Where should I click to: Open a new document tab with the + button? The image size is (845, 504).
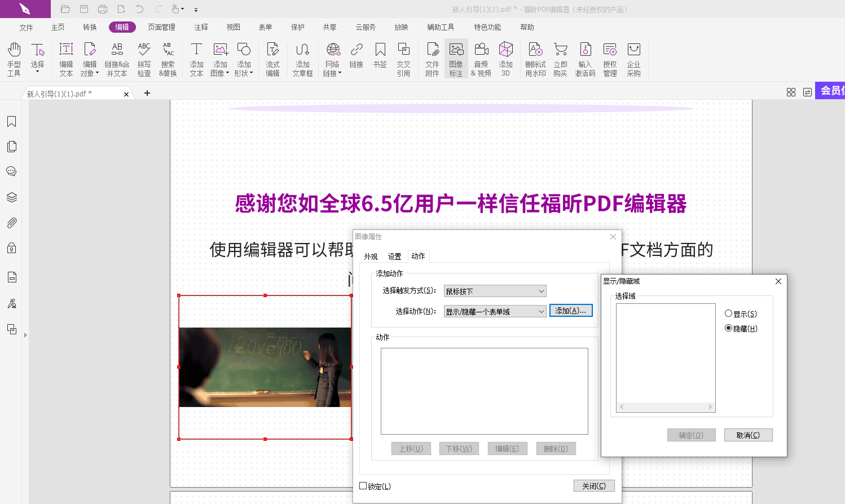pos(147,93)
